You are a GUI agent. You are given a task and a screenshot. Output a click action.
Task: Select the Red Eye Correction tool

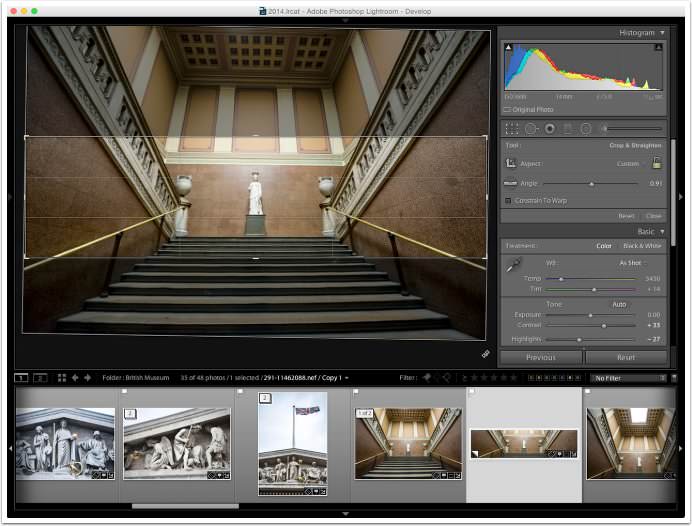coord(549,129)
